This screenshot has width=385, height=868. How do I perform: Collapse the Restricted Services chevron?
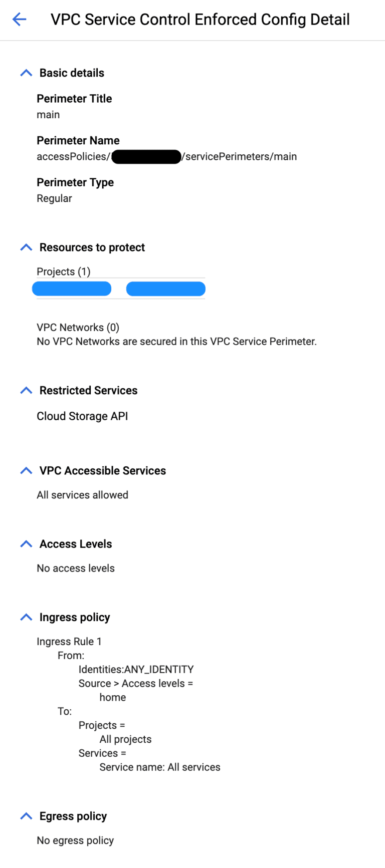(26, 390)
